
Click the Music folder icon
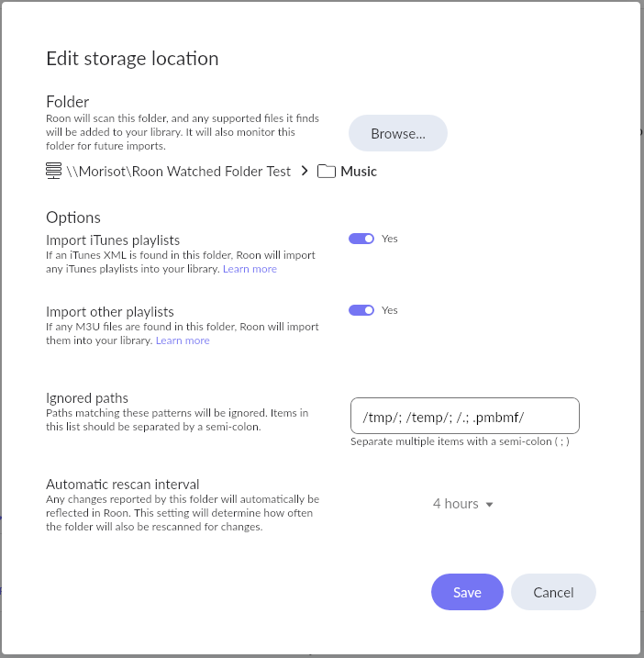tap(326, 172)
